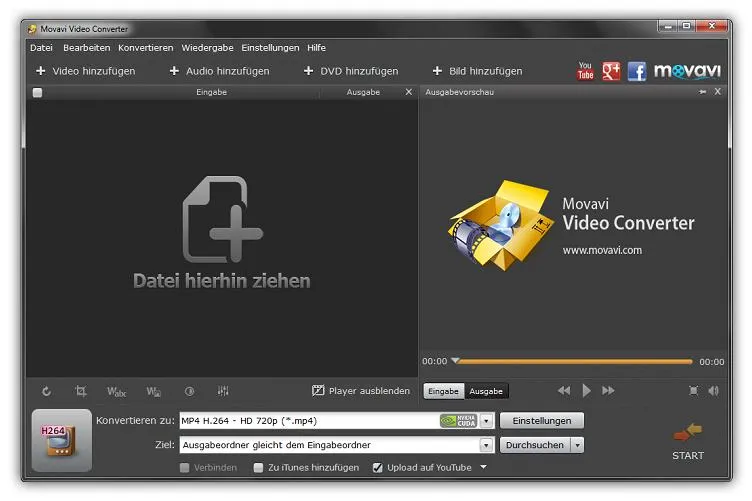752x501 pixels.
Task: Open the Google Plus icon
Action: click(x=611, y=71)
